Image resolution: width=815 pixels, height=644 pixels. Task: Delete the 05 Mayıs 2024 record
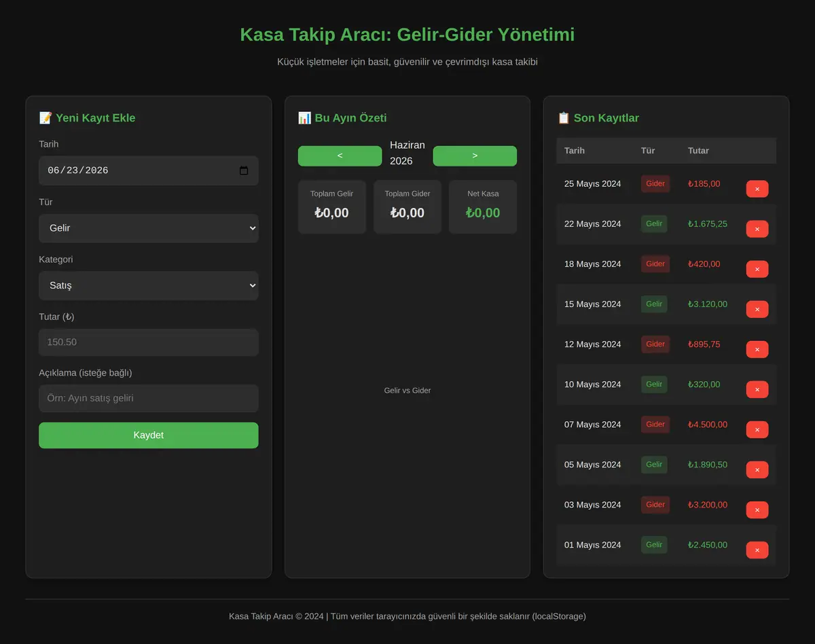757,469
